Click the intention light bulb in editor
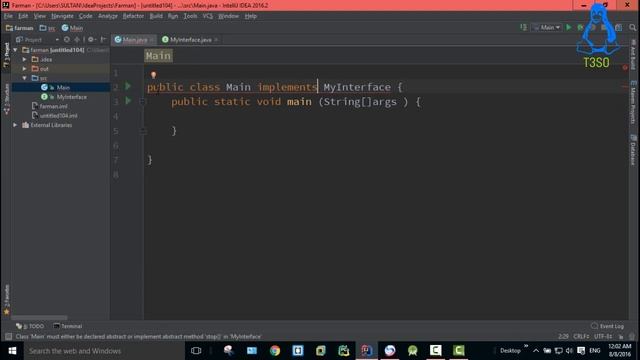Screen dimensions: 640x360 click(153, 75)
